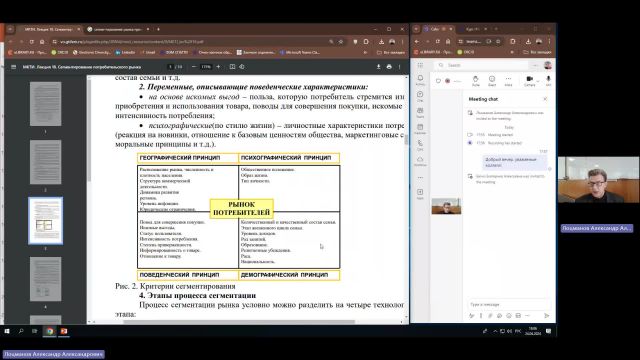Screen dimensions: 640x360
Task: Switch to Chrome from the taskbar
Action: (x=50, y=331)
